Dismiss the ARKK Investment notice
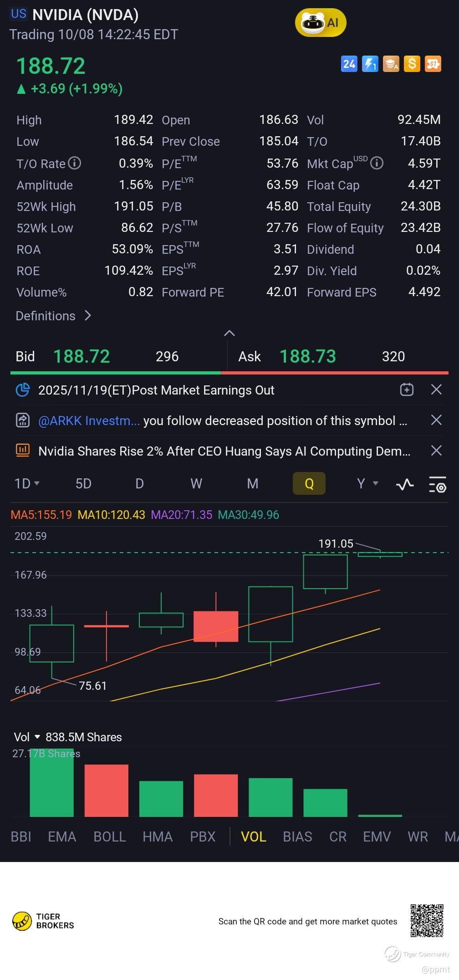The width and height of the screenshot is (459, 980). (x=436, y=420)
